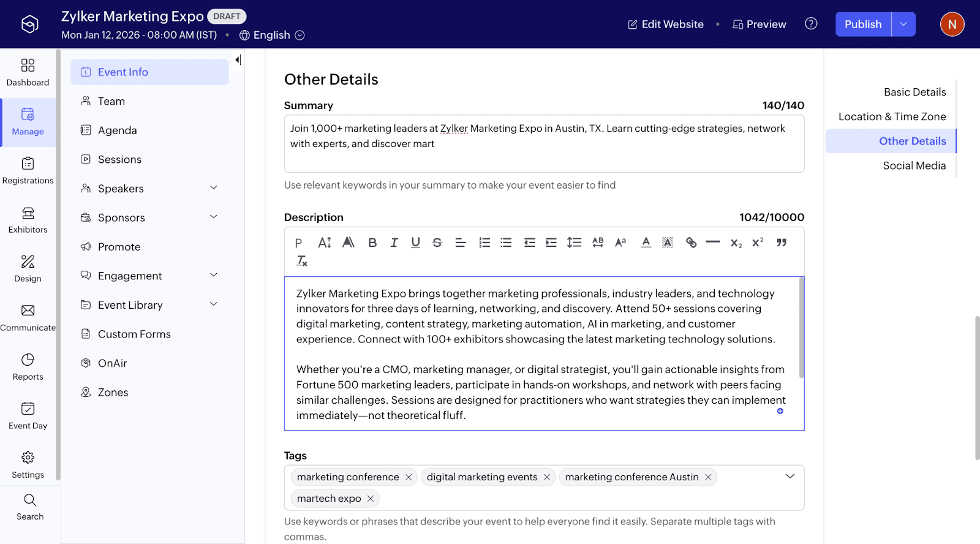
Task: Open the Tags suggestions dropdown
Action: click(x=790, y=476)
